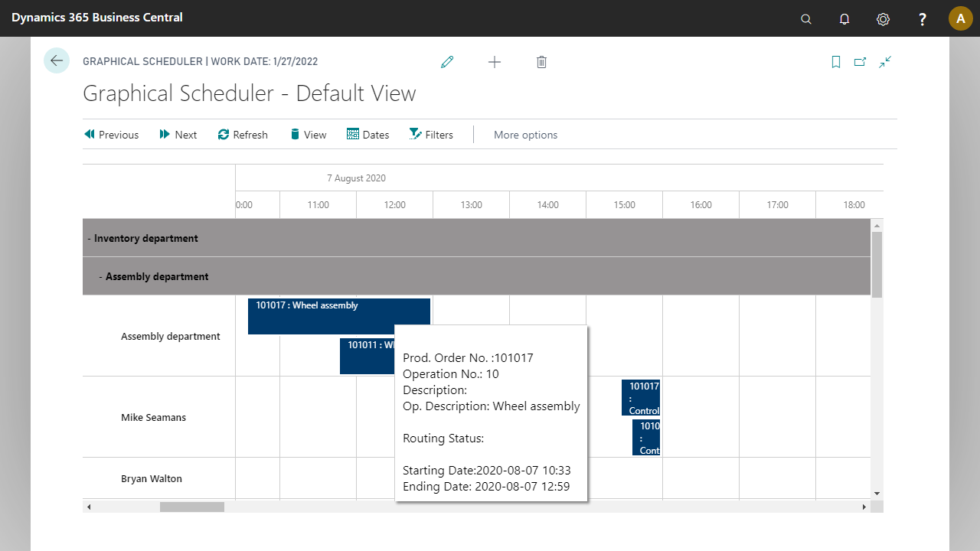Go to the Previous time period
This screenshot has width=980, height=551.
[111, 135]
